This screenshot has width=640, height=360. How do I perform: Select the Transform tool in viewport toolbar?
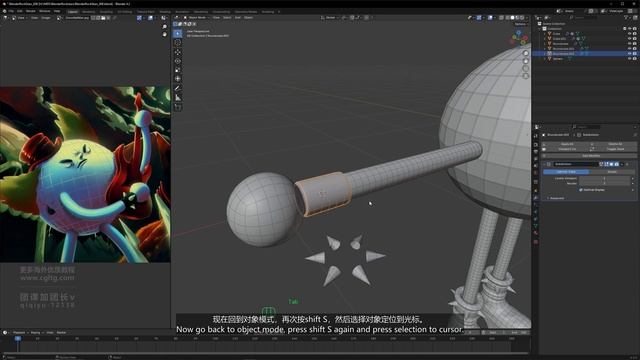[x=178, y=79]
